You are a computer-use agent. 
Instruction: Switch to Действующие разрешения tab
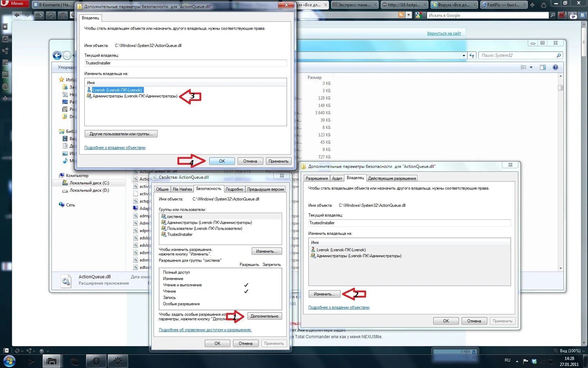(392, 178)
